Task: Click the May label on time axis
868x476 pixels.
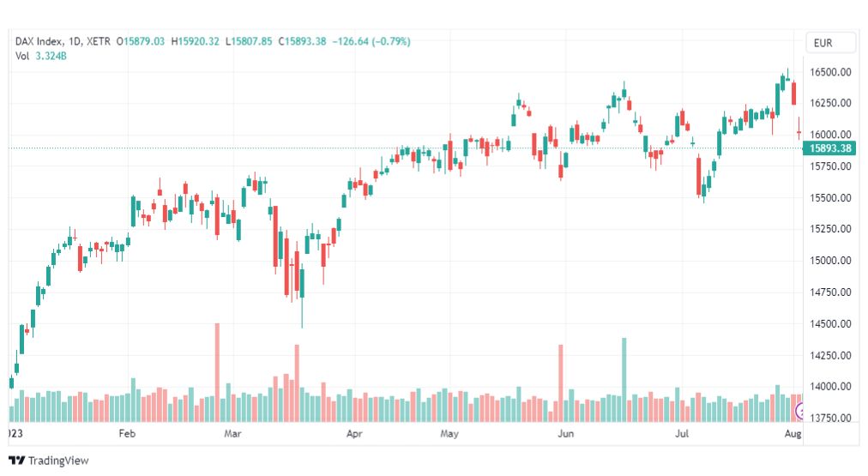Action: pos(450,435)
